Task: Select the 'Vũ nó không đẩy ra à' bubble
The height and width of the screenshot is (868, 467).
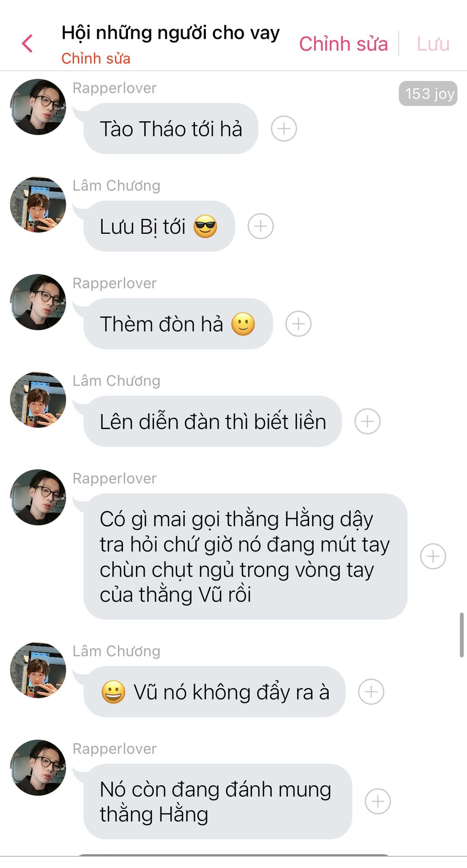Action: (x=215, y=692)
